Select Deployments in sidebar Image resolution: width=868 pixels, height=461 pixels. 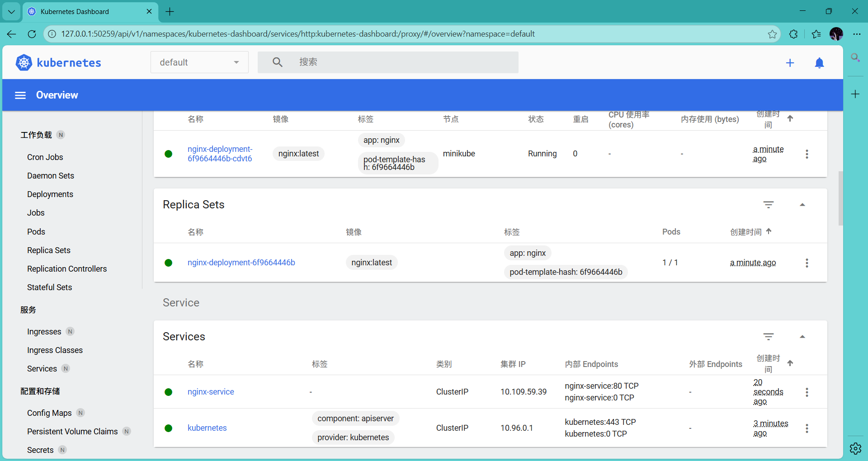click(50, 194)
